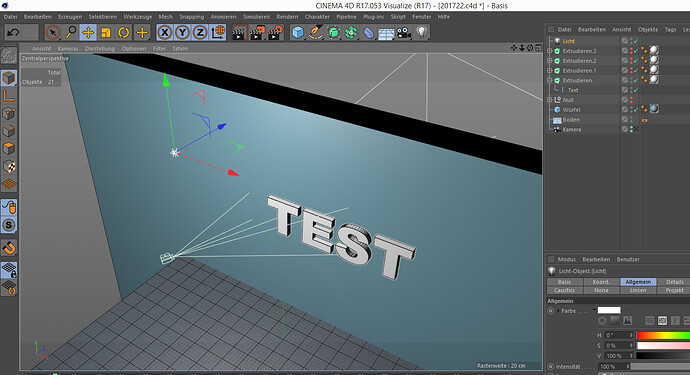Screen dimensions: 690x375
Task: Activate the Rotate tool icon
Action: tap(124, 33)
